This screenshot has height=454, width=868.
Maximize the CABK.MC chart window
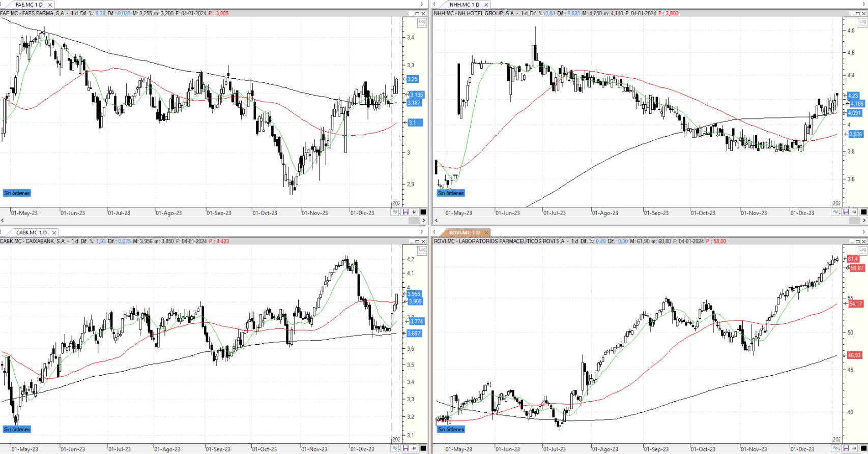point(417,241)
